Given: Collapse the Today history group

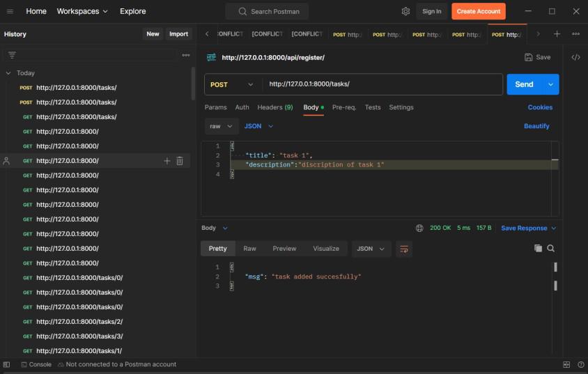Looking at the screenshot, I should pos(8,73).
